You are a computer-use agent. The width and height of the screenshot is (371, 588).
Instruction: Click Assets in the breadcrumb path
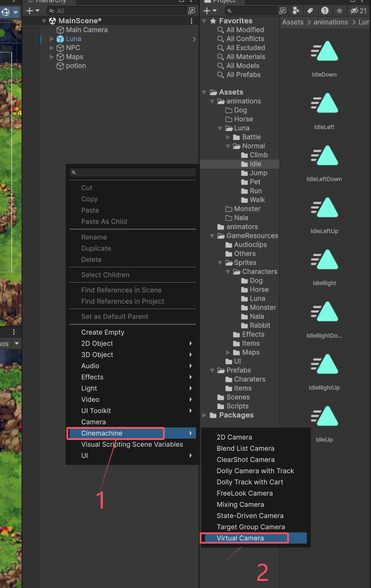coord(293,22)
